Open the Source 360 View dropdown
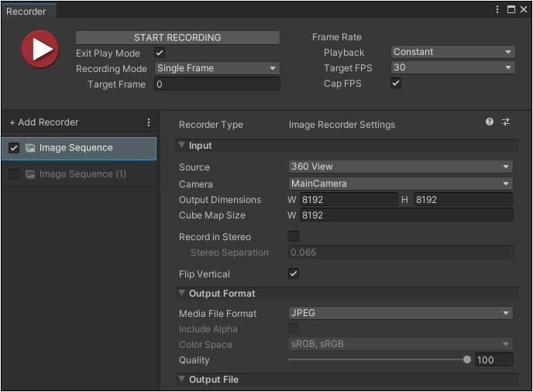Viewport: 533px width, 392px height. (x=400, y=167)
